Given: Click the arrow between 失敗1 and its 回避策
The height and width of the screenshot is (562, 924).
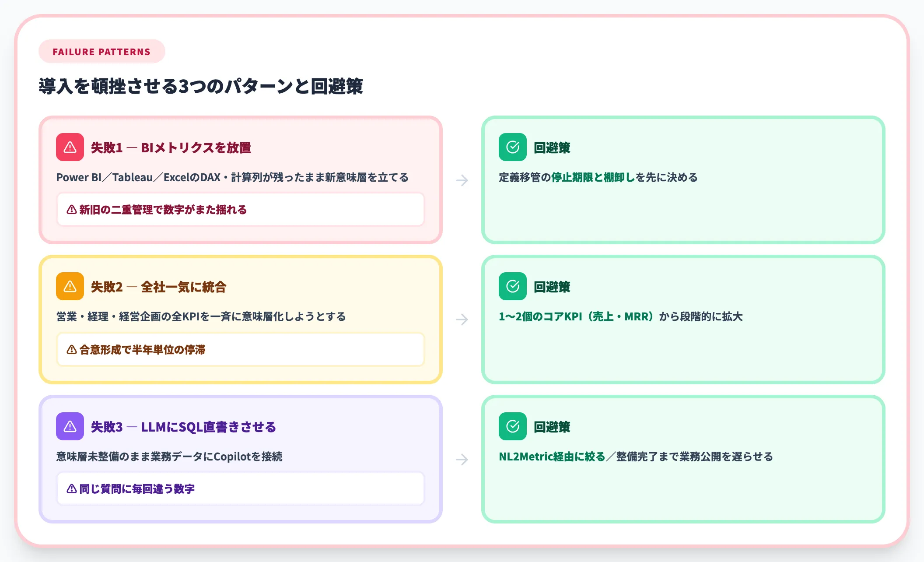Looking at the screenshot, I should click(462, 180).
